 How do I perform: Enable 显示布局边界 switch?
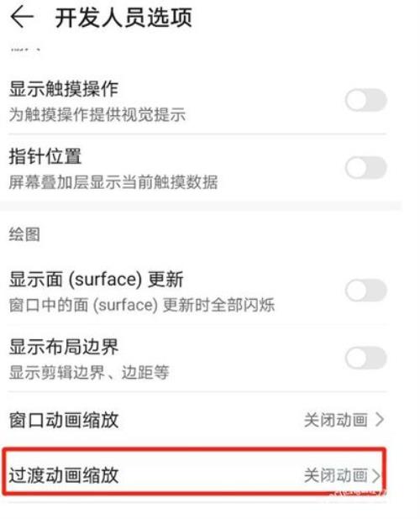(x=366, y=358)
